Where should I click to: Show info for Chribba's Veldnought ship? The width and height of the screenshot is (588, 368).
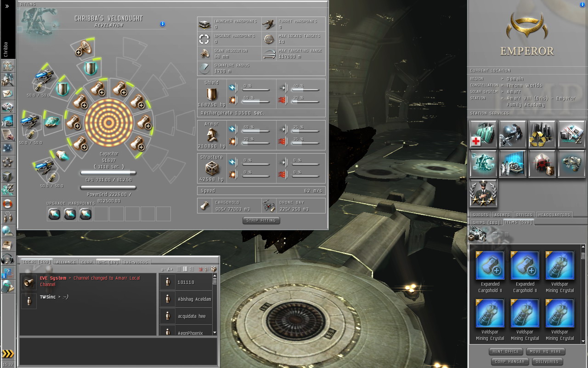click(163, 24)
